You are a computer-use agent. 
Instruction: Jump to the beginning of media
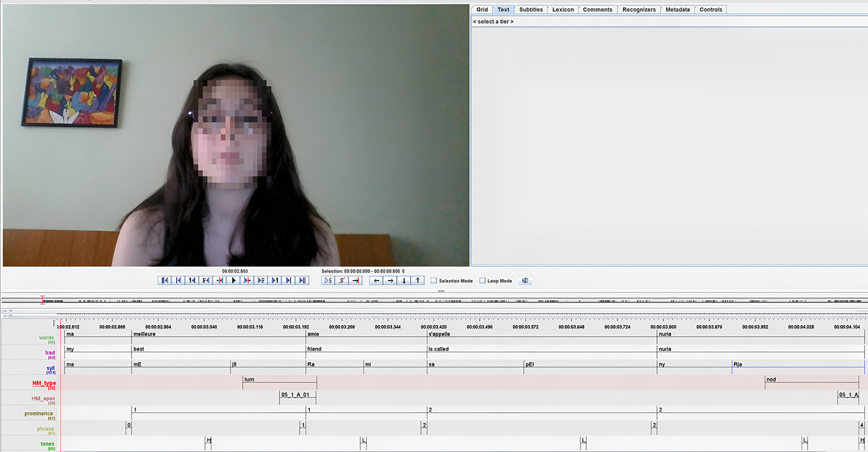pos(165,281)
